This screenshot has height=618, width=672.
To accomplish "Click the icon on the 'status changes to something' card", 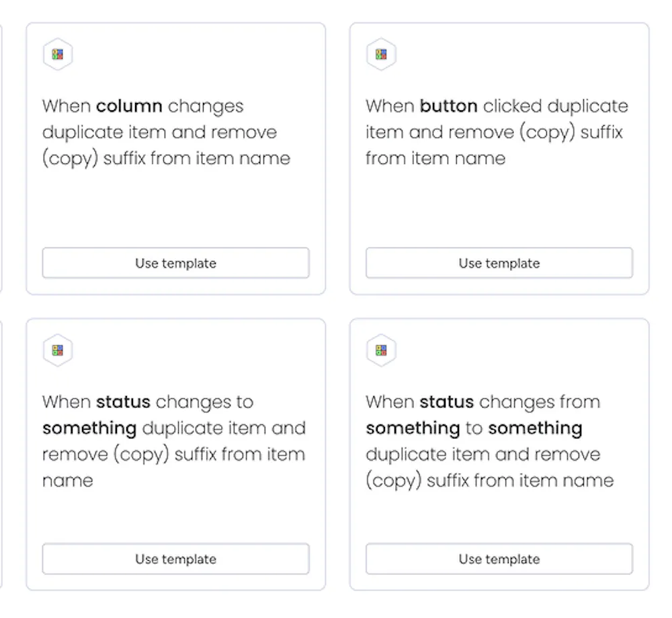I will 58,350.
